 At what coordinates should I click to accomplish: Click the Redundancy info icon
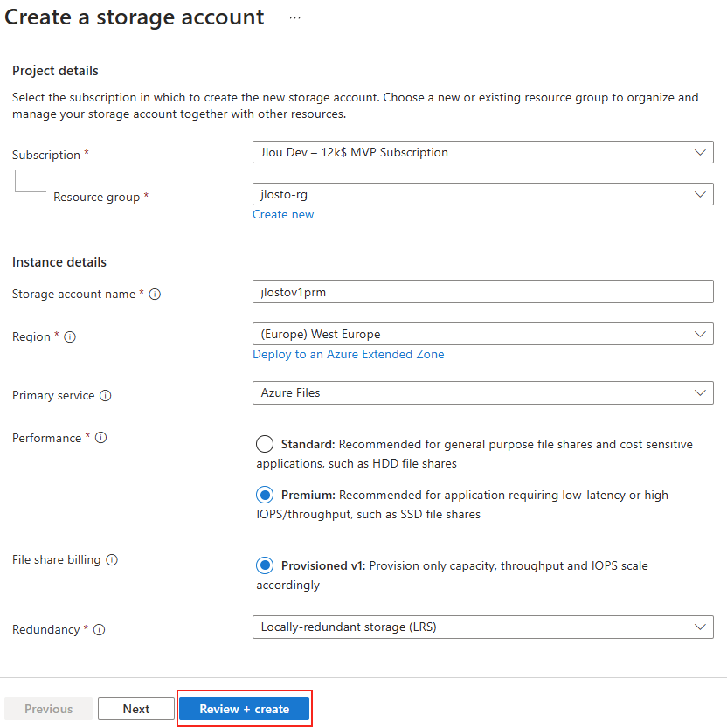(99, 630)
